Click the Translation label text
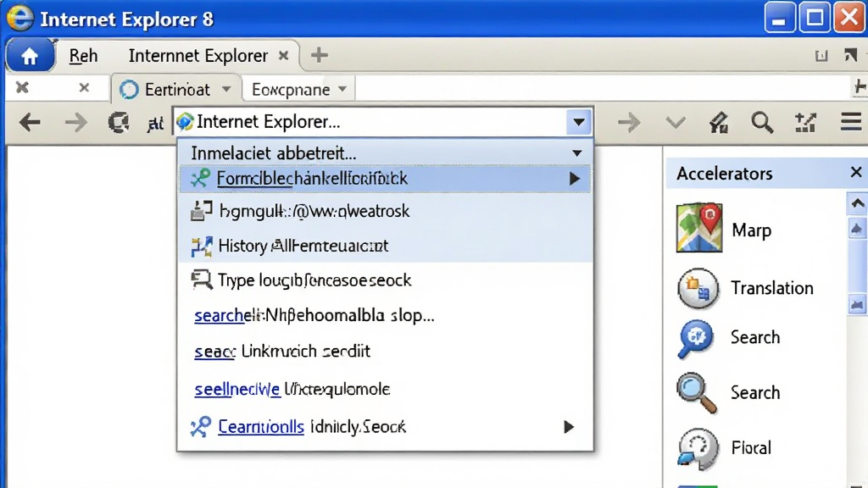 (x=771, y=288)
